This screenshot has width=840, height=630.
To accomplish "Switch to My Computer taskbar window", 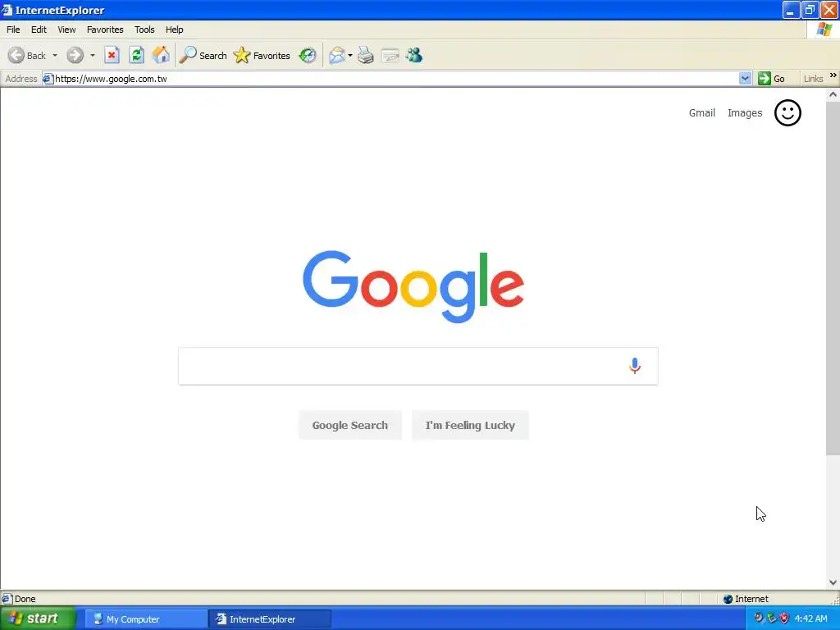I will pos(146,619).
